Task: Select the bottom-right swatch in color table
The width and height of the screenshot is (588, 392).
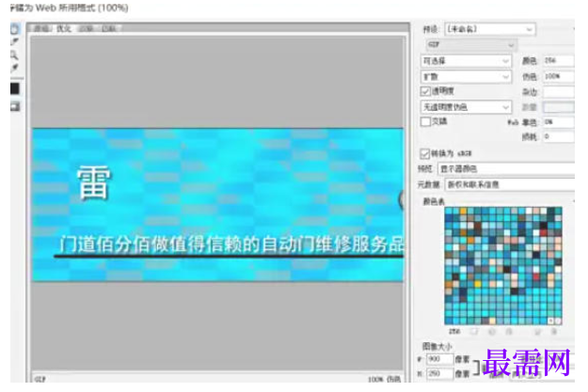Action: coord(558,321)
